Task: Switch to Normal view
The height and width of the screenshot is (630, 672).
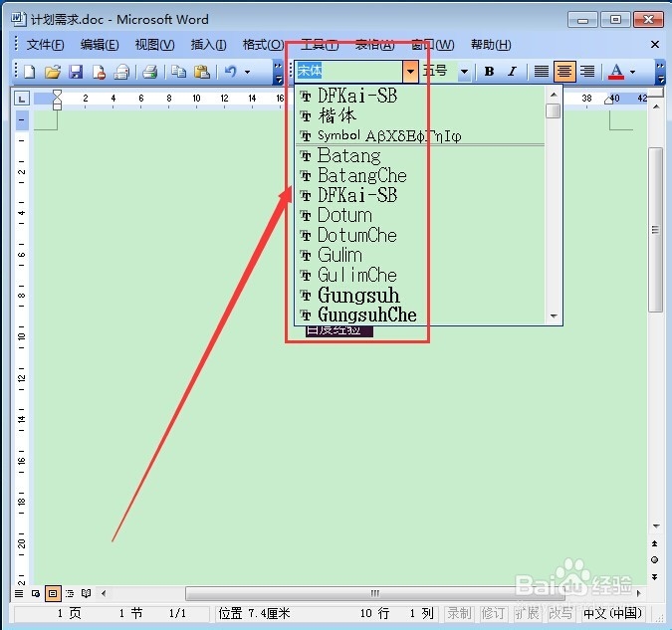Action: pos(19,593)
